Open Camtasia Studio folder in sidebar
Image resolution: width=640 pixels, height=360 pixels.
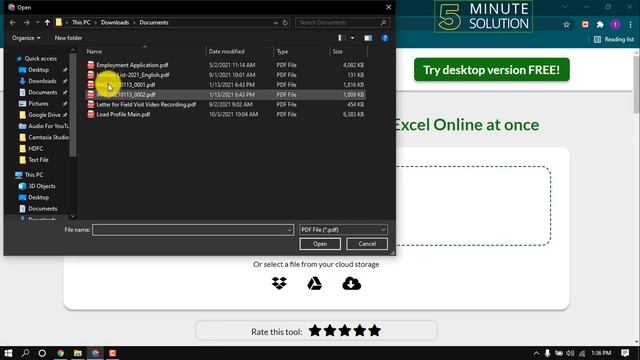tap(48, 137)
